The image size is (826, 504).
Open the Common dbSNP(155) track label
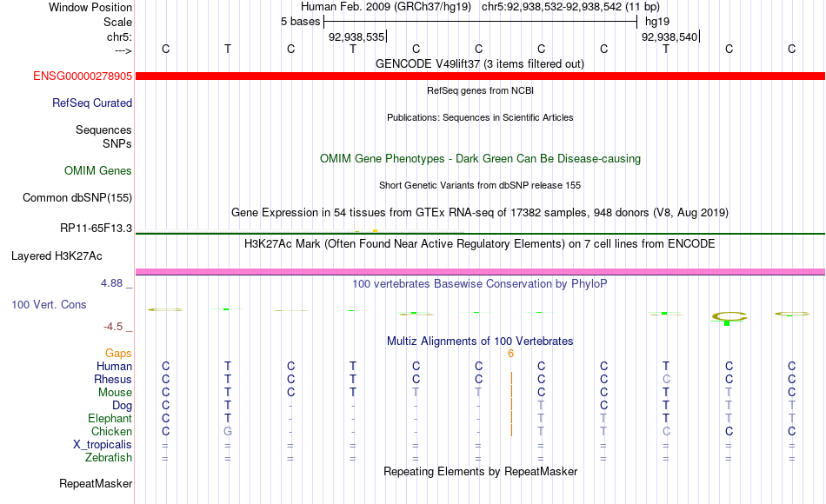click(77, 197)
